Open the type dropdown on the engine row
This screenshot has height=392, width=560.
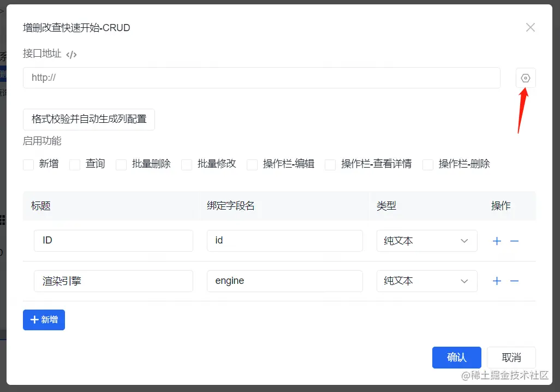(x=427, y=281)
